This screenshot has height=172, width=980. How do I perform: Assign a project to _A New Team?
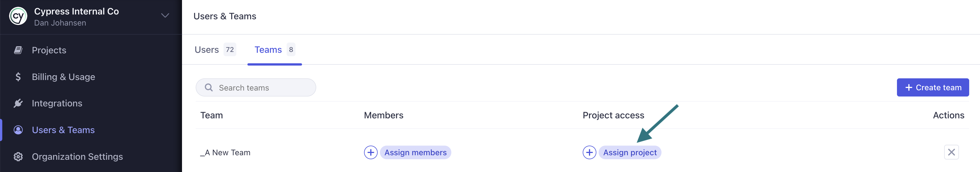click(x=630, y=152)
